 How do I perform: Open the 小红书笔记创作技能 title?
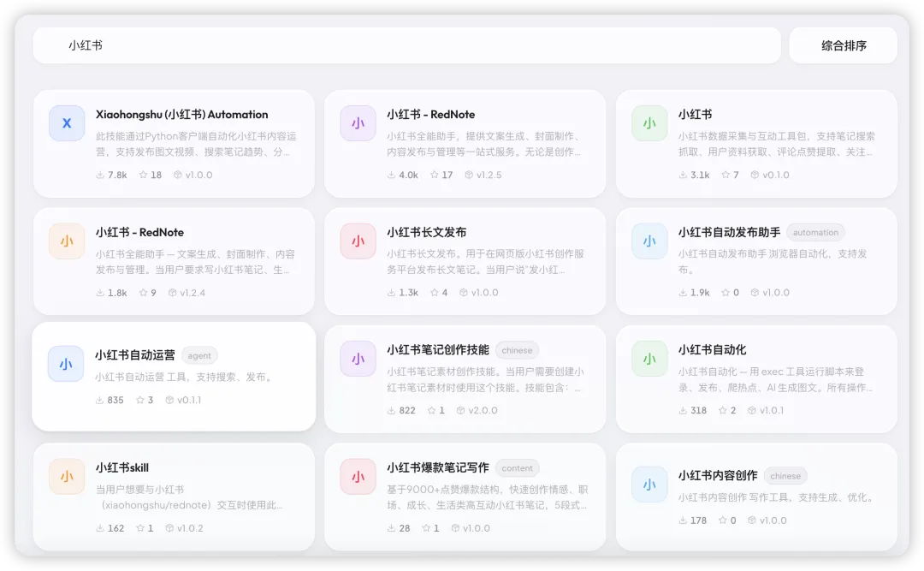[x=438, y=350]
